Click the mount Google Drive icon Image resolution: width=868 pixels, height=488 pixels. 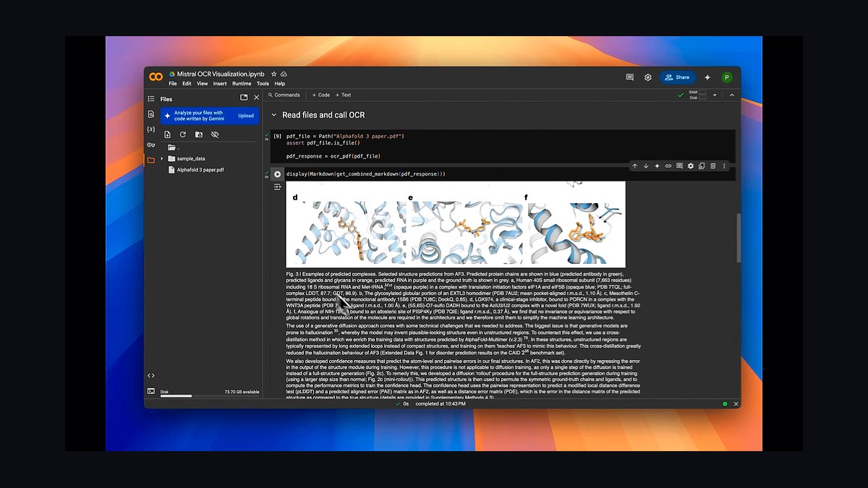[x=199, y=134]
